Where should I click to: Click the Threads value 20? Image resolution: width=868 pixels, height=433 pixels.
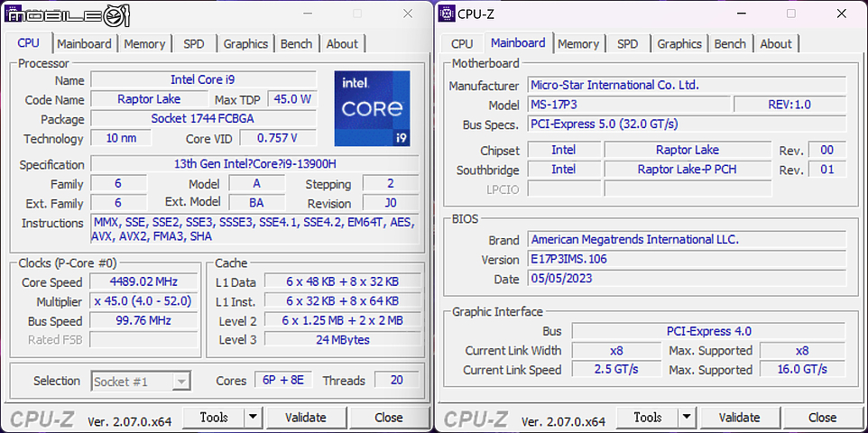(396, 380)
